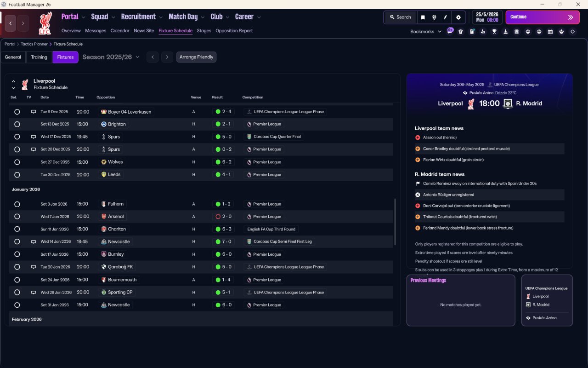Open the Bookmarks dropdown
This screenshot has height=368, width=588.
click(x=426, y=32)
